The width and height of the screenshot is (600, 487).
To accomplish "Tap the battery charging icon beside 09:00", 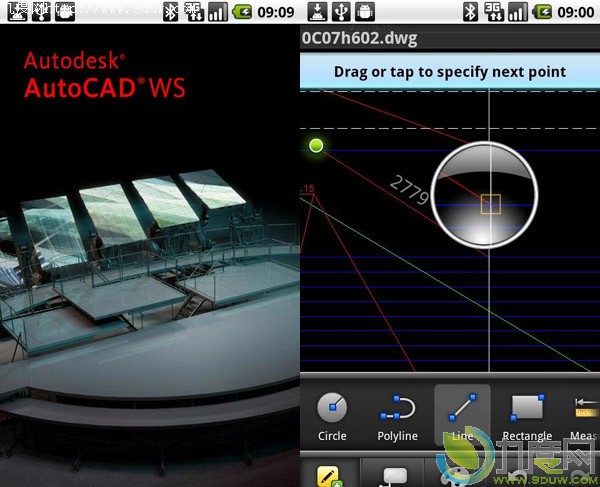I will [543, 12].
